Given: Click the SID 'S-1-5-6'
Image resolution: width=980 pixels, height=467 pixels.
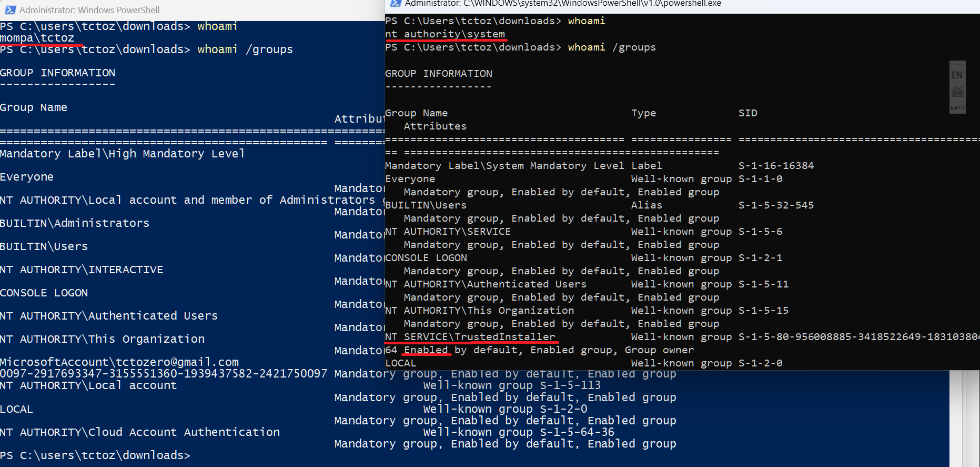Looking at the screenshot, I should pos(761,232).
